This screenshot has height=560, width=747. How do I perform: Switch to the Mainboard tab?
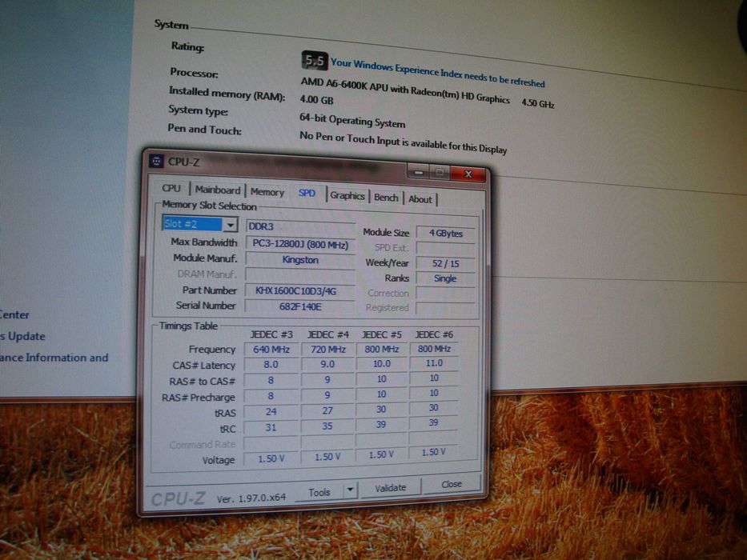click(217, 190)
